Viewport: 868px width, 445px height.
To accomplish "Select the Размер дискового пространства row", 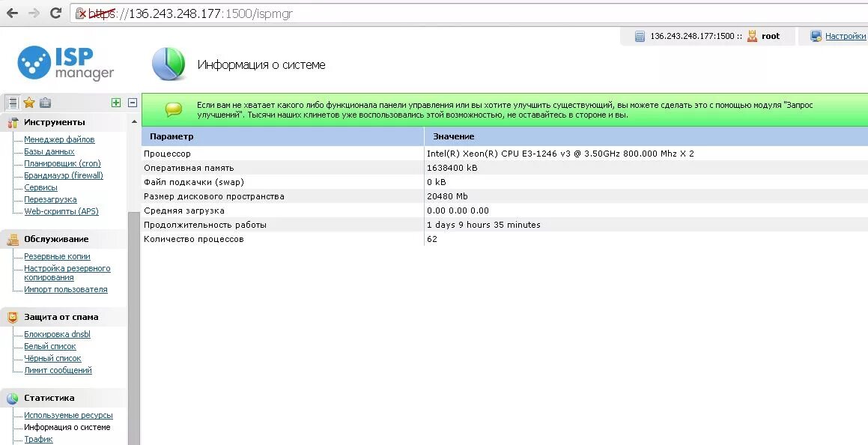I will tap(505, 196).
